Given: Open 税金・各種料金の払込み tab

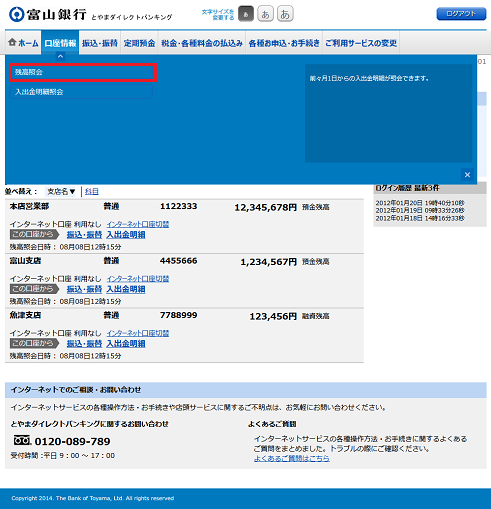Looking at the screenshot, I should click(202, 43).
